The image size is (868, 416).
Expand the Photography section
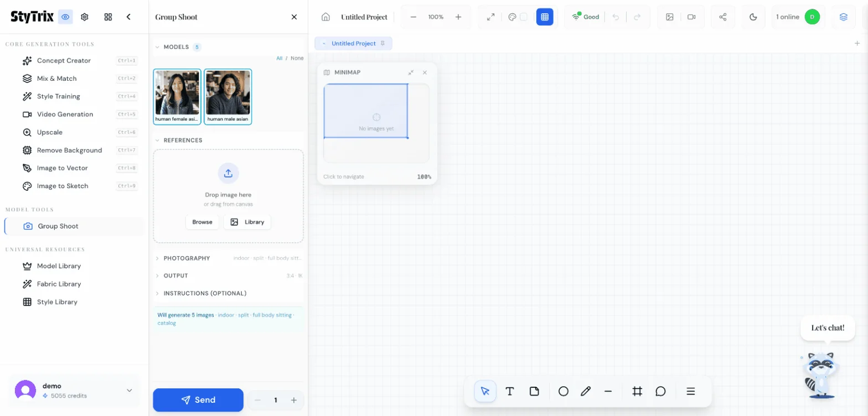(x=187, y=258)
